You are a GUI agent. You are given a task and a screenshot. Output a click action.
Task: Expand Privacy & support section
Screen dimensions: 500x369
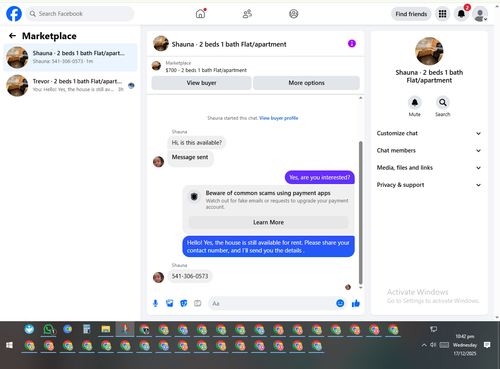coord(429,185)
